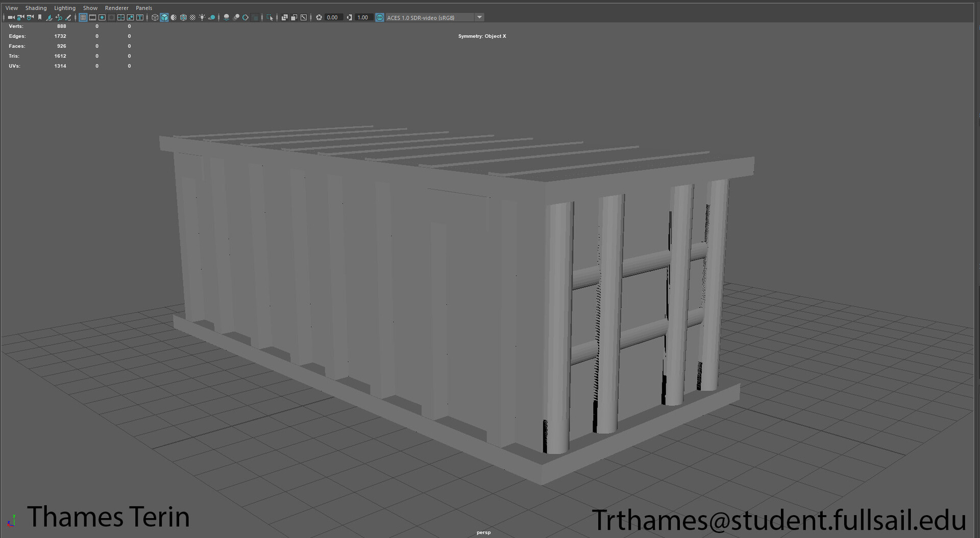980x538 pixels.
Task: Select Smooth Shade All cube icon
Action: (x=164, y=17)
